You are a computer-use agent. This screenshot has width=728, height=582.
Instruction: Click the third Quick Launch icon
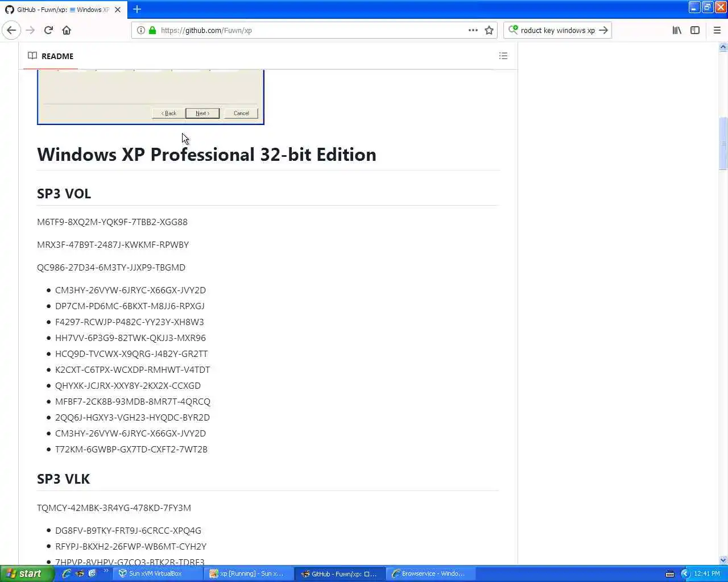point(92,573)
